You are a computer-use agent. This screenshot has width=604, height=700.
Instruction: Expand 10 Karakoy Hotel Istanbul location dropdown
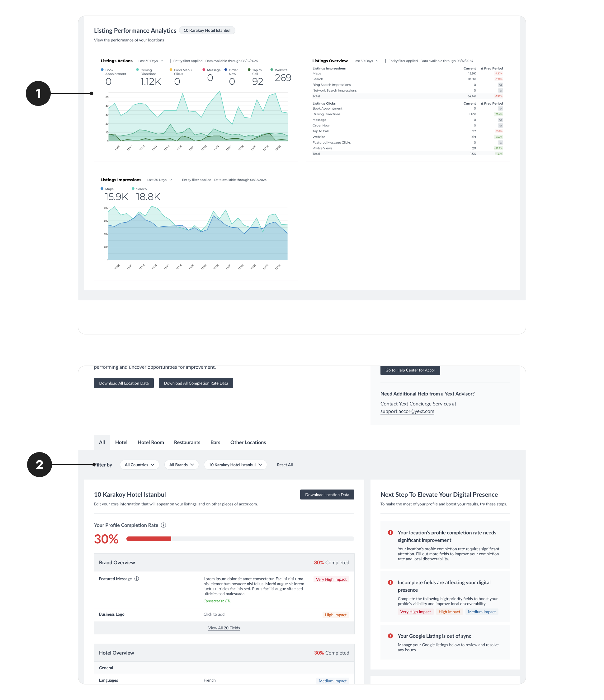pyautogui.click(x=235, y=465)
